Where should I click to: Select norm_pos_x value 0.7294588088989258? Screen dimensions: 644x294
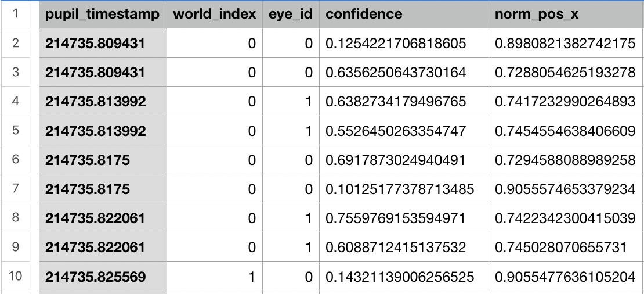point(566,160)
